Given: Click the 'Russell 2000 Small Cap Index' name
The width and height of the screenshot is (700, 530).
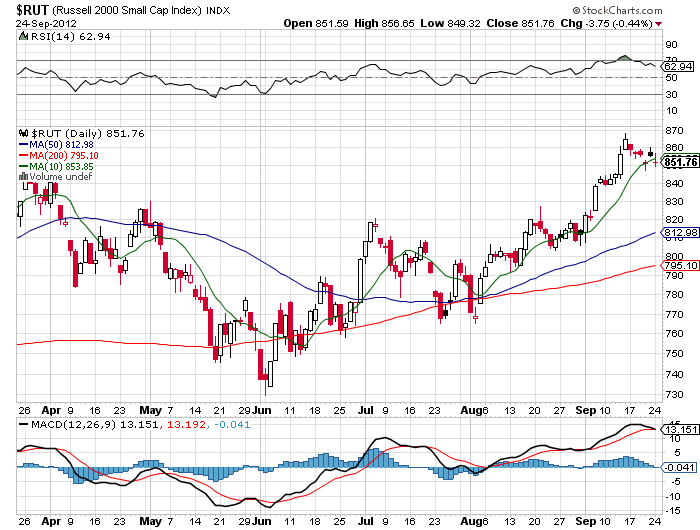Looking at the screenshot, I should point(127,10).
